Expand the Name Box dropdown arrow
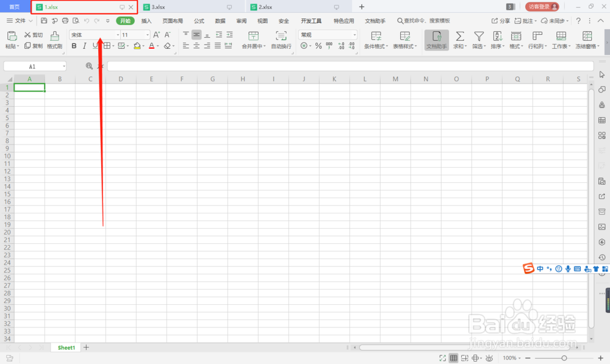 click(64, 66)
